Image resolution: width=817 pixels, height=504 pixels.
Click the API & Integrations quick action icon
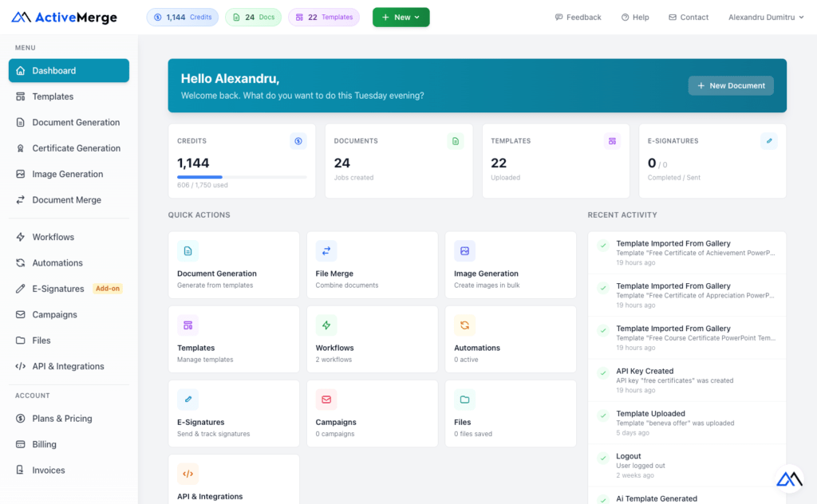click(x=187, y=474)
